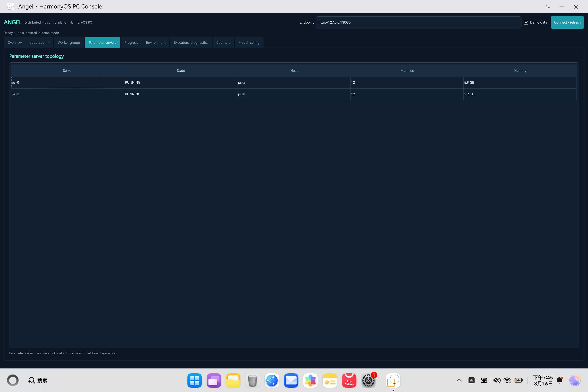Click the Memory column header
Image resolution: width=588 pixels, height=392 pixels.
tap(520, 71)
